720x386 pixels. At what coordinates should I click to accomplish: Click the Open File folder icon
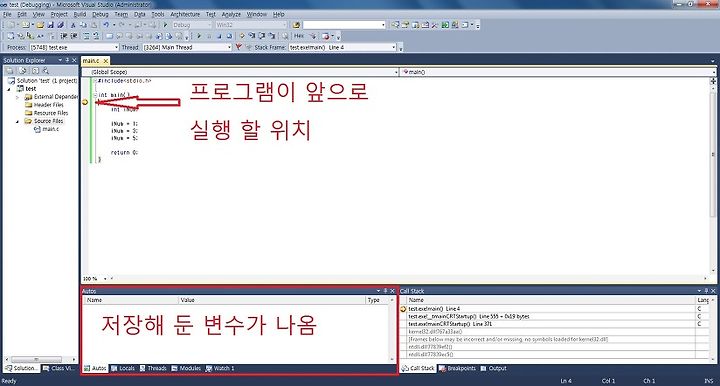(40, 25)
